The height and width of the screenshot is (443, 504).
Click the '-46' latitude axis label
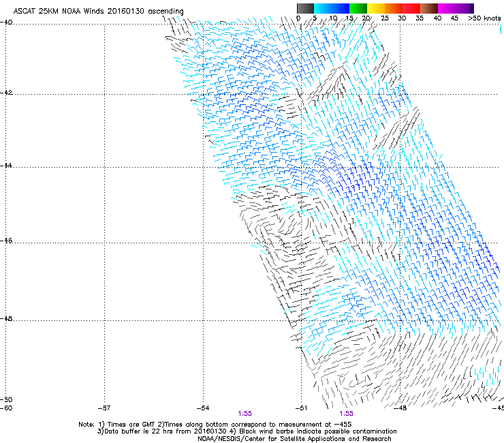tap(6, 241)
